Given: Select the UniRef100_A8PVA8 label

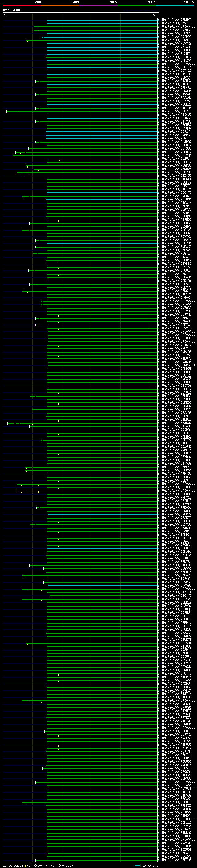Looking at the screenshot, I should (x=177, y=860).
